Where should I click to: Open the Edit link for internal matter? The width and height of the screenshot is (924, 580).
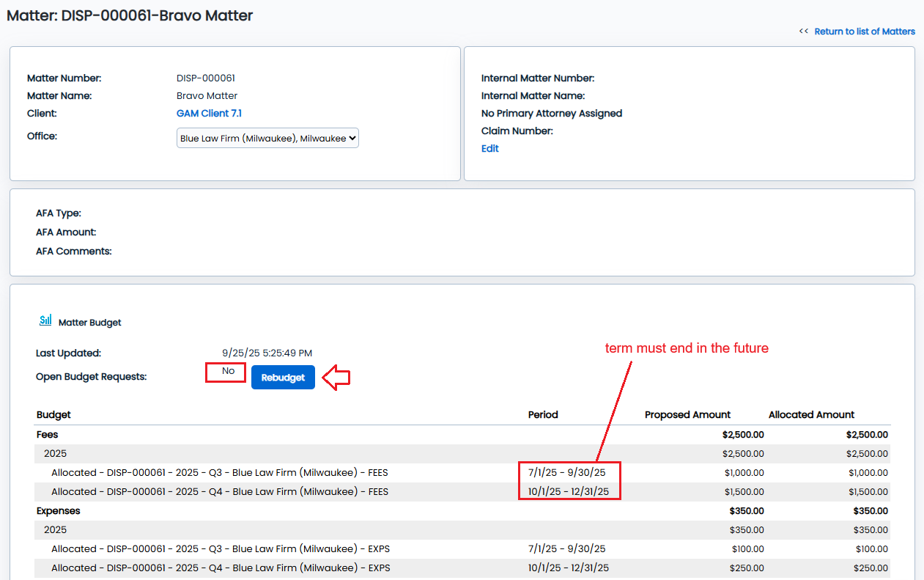(x=489, y=149)
